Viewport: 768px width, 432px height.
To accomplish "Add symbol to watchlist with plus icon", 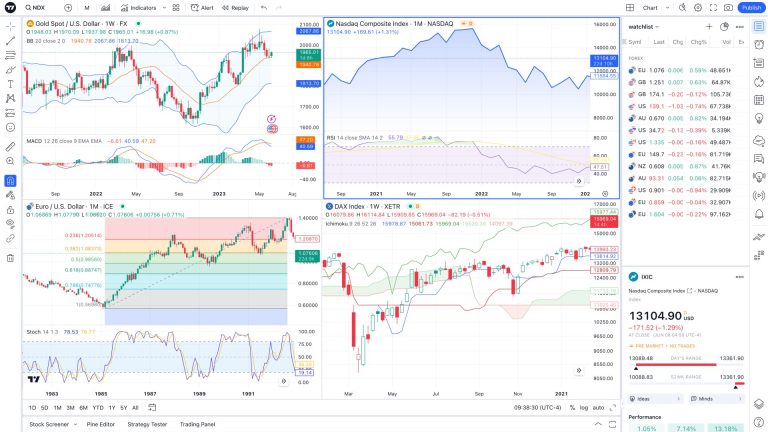I will pos(709,27).
